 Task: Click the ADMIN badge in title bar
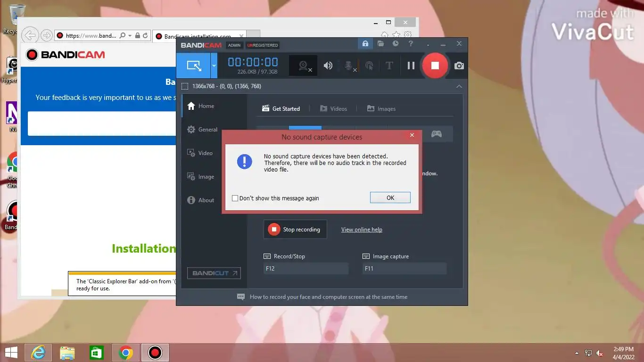click(x=234, y=45)
